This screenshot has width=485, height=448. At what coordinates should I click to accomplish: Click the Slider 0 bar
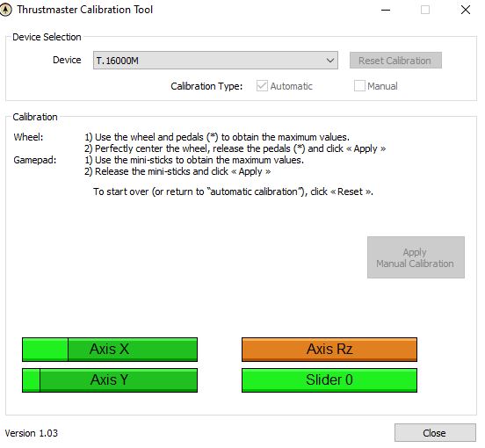click(x=329, y=380)
